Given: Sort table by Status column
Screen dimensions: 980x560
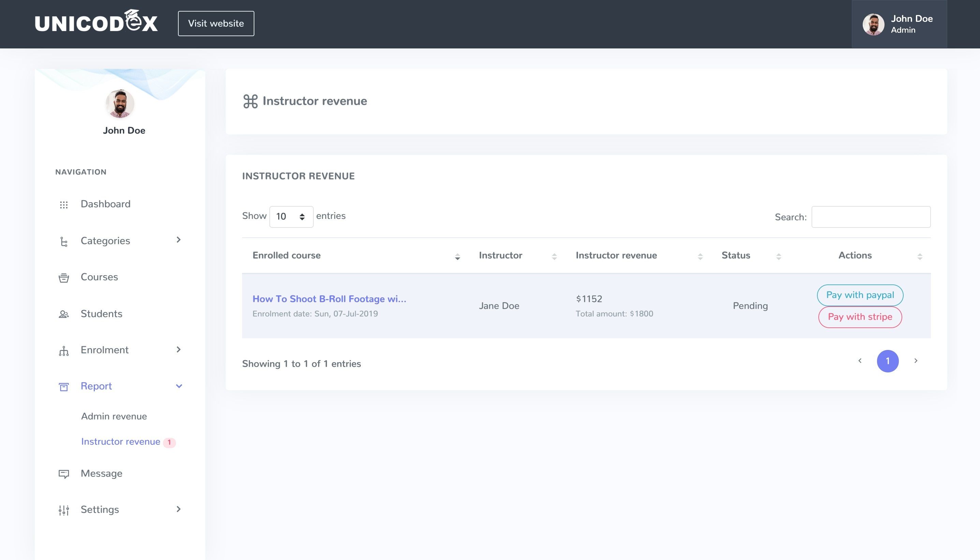Looking at the screenshot, I should pos(736,255).
